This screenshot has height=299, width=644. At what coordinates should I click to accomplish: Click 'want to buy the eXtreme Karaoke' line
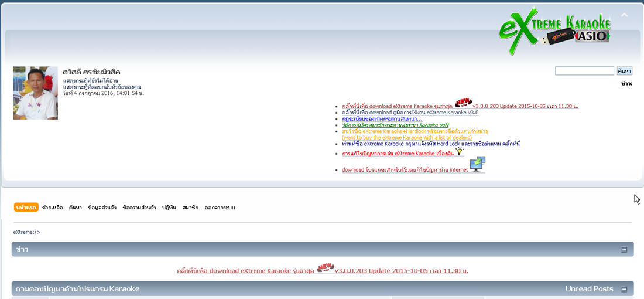pos(407,137)
